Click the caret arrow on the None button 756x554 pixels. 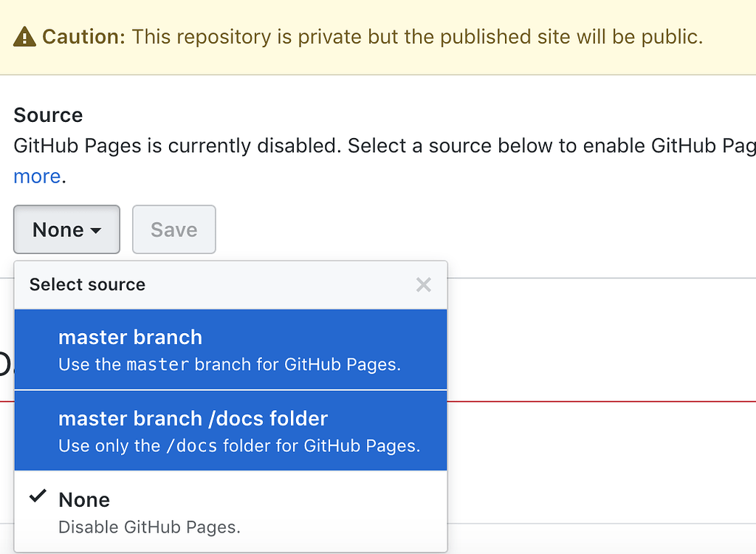94,230
